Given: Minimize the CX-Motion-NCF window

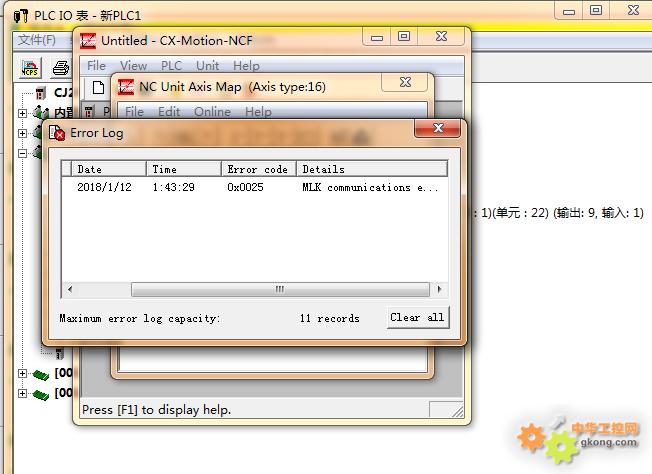Looking at the screenshot, I should coord(377,37).
